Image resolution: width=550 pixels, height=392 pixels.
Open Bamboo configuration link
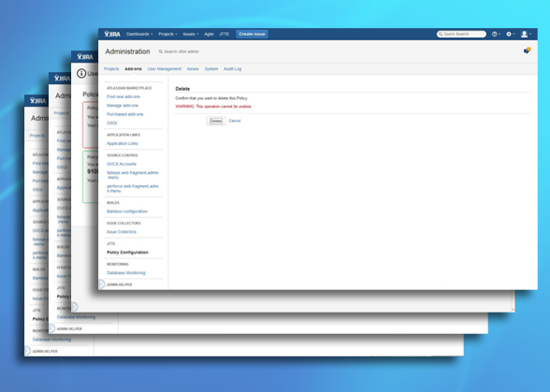click(127, 211)
